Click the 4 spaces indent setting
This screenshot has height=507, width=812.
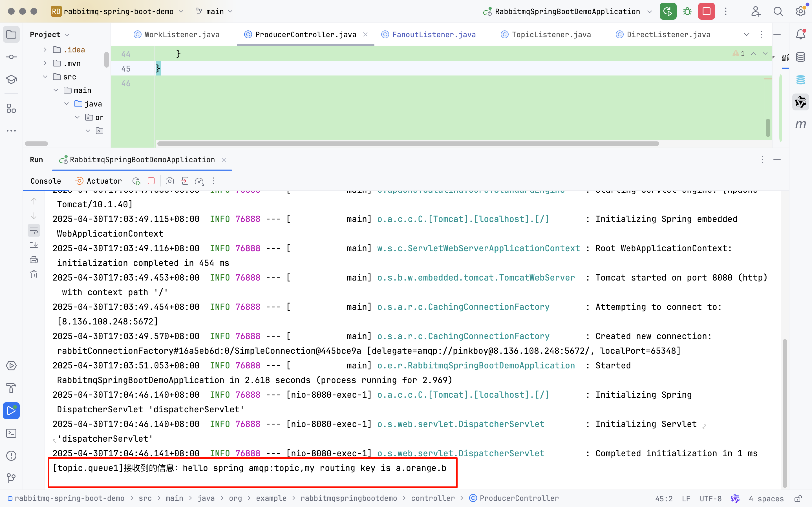click(766, 499)
